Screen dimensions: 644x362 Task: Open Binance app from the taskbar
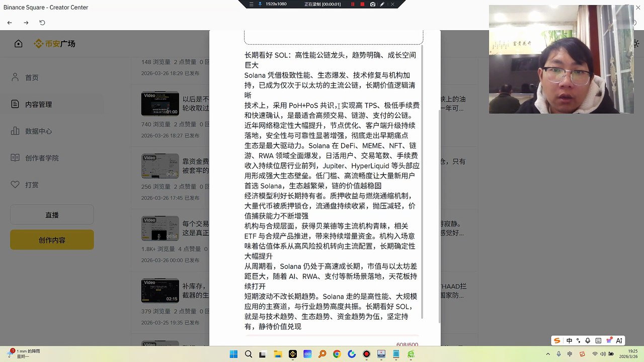coord(293,354)
